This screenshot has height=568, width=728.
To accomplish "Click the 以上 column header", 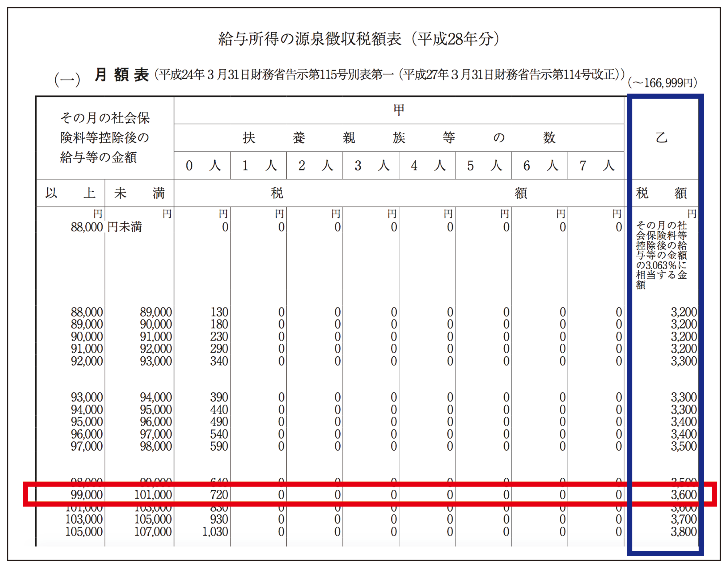I will click(x=70, y=193).
